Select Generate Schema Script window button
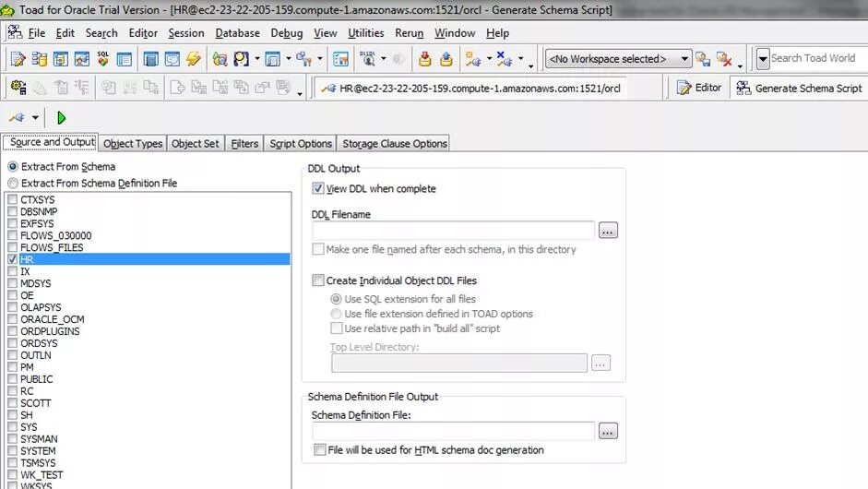This screenshot has height=489, width=868. (x=799, y=88)
